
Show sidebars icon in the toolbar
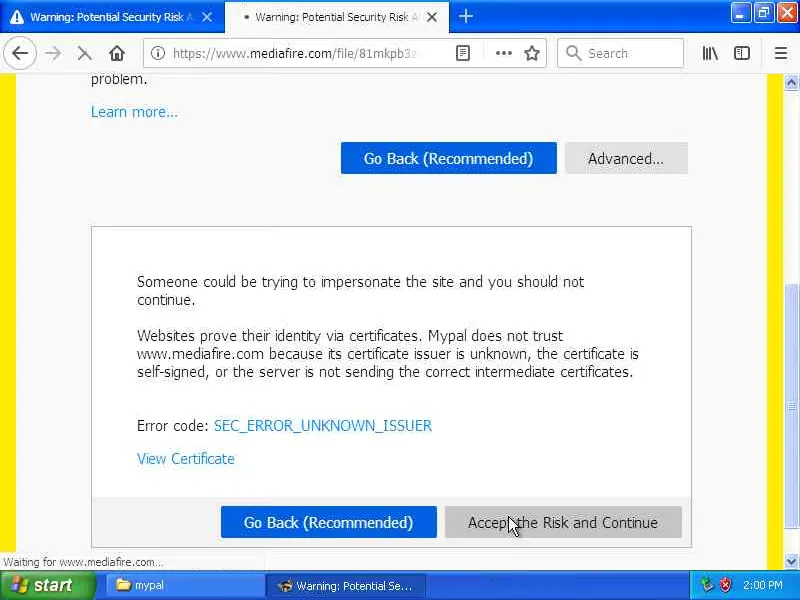tap(742, 53)
